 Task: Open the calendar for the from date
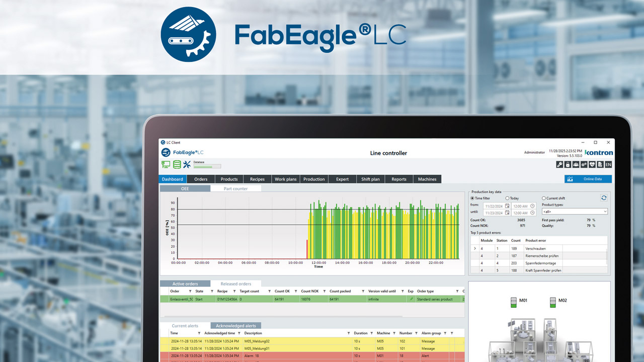508,205
